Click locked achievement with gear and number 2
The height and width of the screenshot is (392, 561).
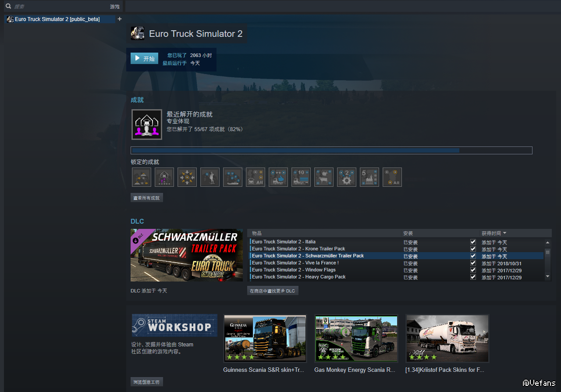pyautogui.click(x=347, y=177)
